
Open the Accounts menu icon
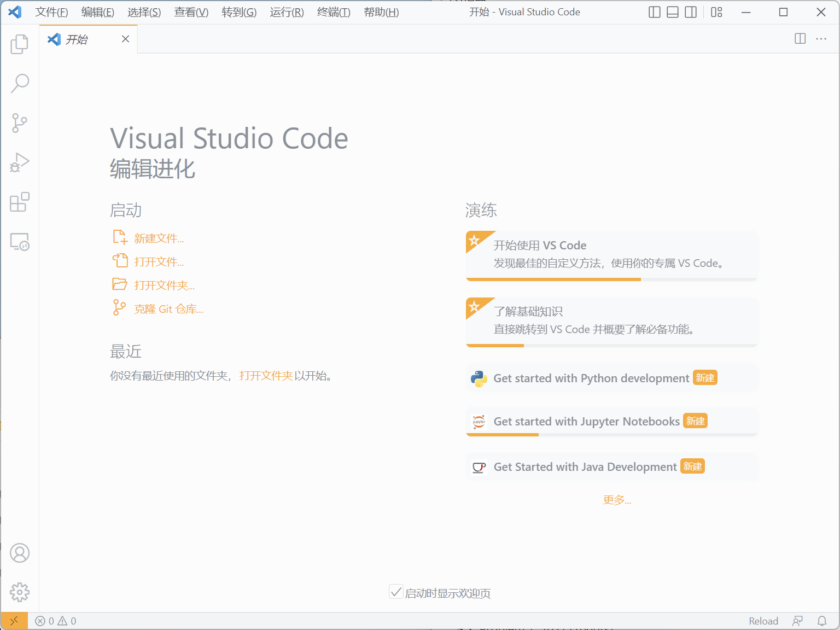(x=20, y=553)
